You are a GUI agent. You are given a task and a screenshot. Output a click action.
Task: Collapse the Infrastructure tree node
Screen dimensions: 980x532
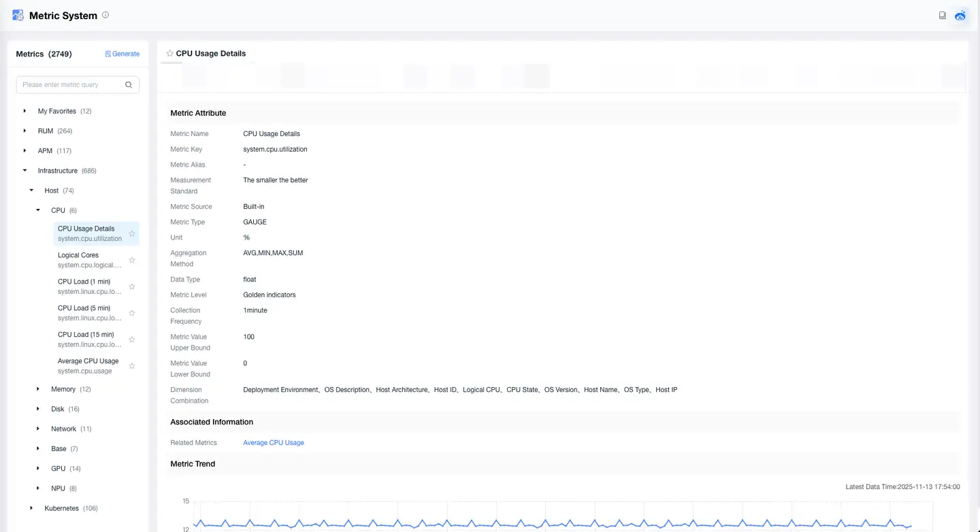point(25,171)
